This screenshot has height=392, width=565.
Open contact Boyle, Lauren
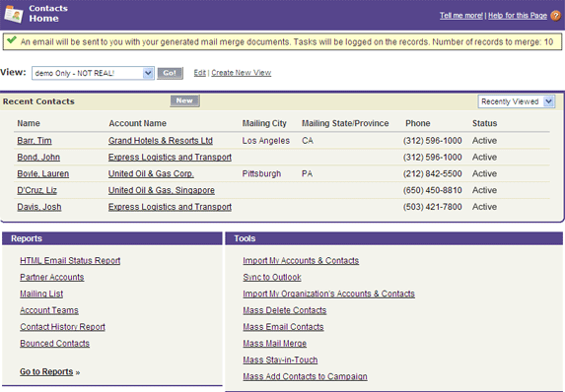[42, 173]
